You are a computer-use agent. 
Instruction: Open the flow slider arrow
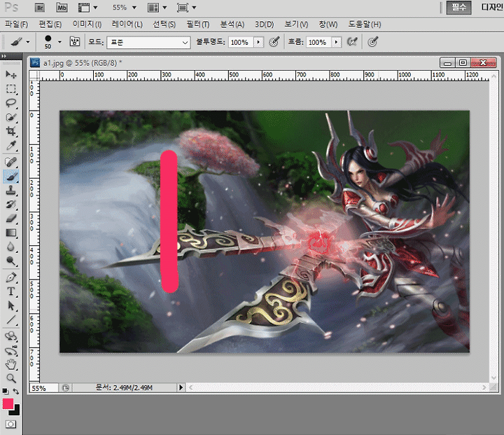coord(336,42)
